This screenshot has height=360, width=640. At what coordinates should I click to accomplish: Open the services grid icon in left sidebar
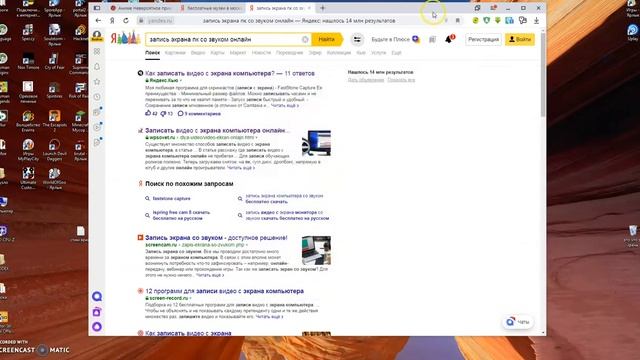tap(97, 51)
